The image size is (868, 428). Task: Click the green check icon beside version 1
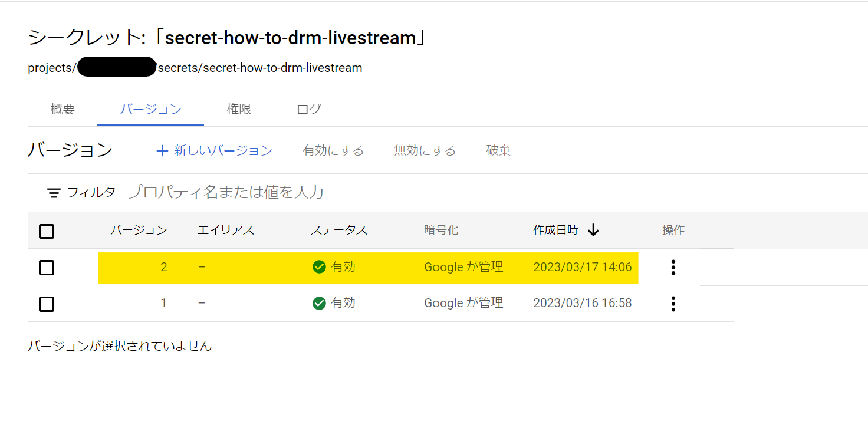(319, 302)
